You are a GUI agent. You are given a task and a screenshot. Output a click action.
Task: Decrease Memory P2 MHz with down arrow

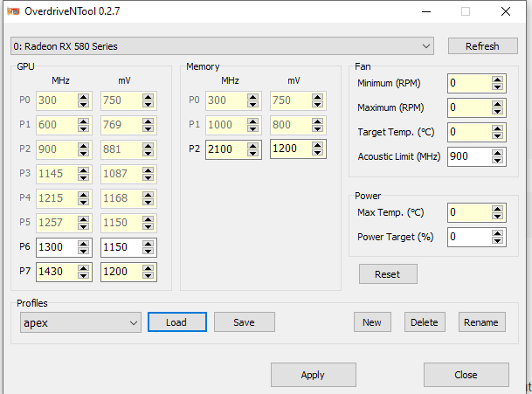click(x=252, y=153)
